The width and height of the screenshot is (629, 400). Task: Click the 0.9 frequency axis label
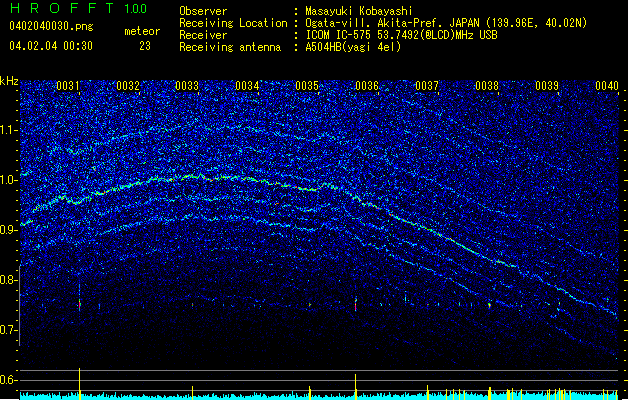click(x=9, y=230)
